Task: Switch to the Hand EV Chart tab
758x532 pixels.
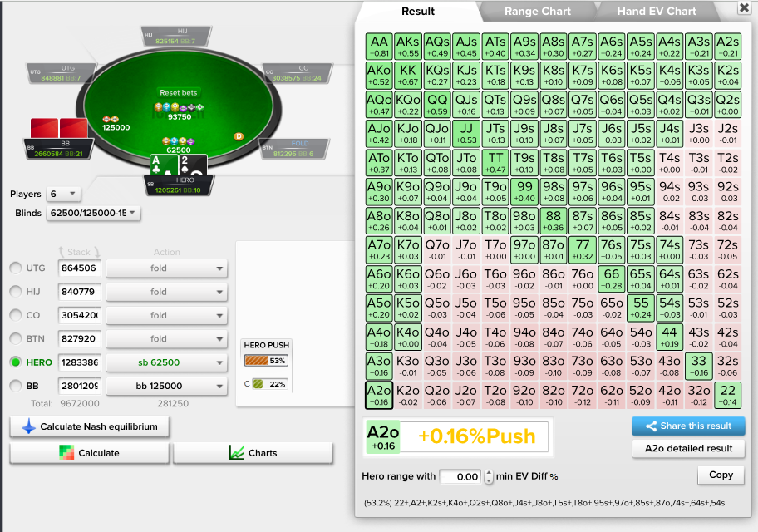Action: [657, 11]
